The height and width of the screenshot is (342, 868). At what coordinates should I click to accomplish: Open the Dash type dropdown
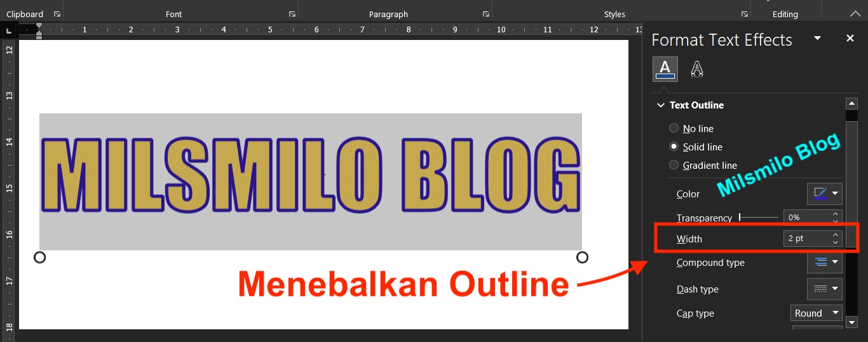825,289
